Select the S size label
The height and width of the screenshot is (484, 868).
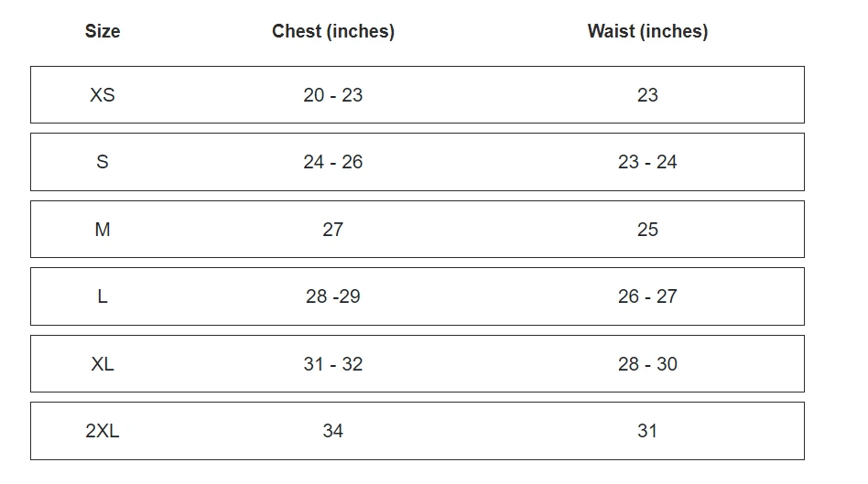tap(103, 162)
